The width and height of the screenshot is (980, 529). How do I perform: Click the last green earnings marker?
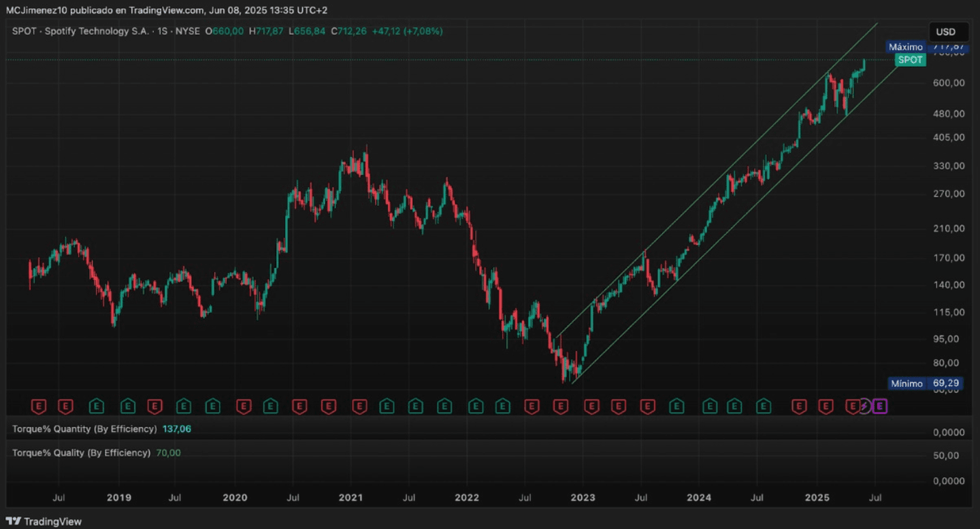tap(764, 407)
